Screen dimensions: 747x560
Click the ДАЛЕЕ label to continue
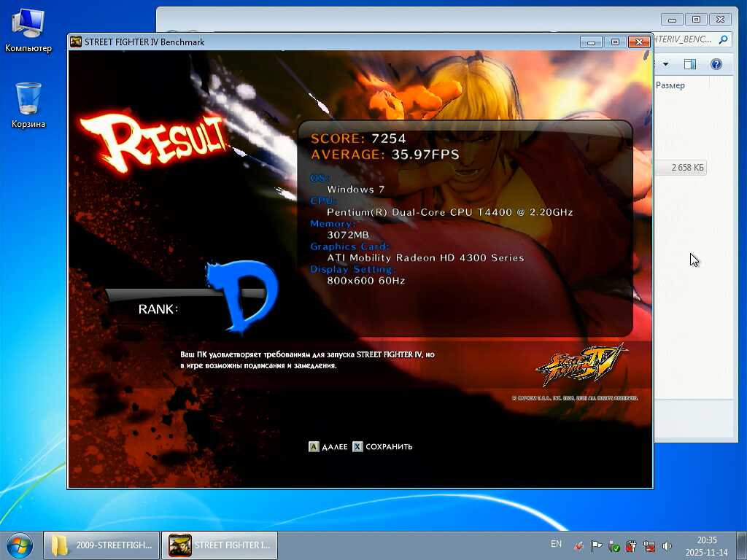click(x=334, y=447)
